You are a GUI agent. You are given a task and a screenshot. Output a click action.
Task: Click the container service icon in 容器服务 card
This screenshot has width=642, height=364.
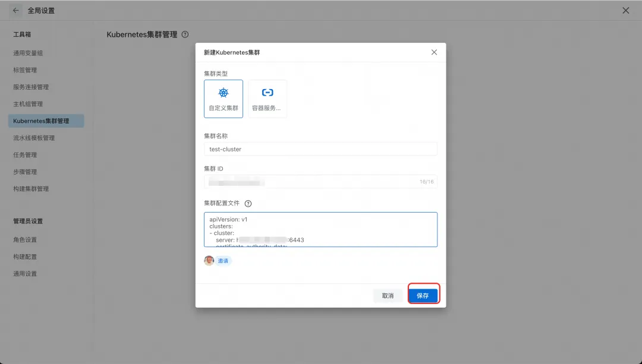(267, 93)
